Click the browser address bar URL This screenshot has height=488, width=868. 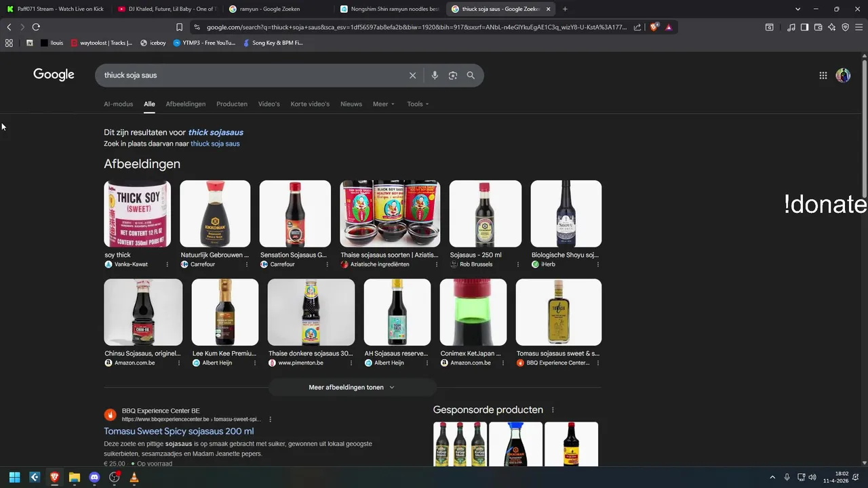point(416,27)
